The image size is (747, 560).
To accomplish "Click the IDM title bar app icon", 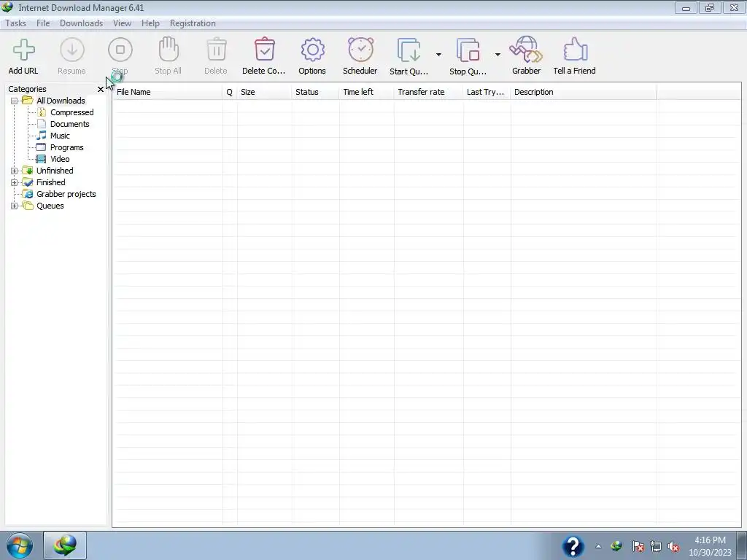I will click(7, 7).
